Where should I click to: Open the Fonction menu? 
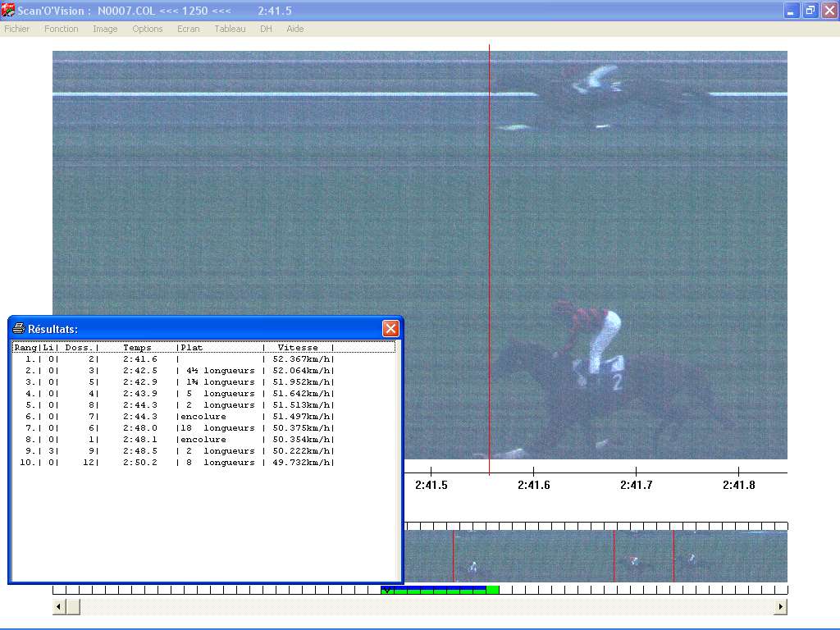61,29
